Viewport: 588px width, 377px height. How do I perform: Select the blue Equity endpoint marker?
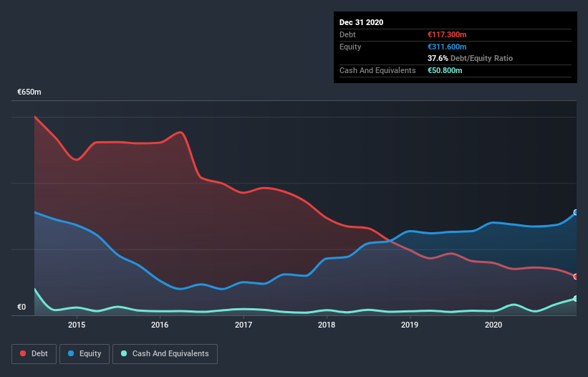[x=576, y=212]
